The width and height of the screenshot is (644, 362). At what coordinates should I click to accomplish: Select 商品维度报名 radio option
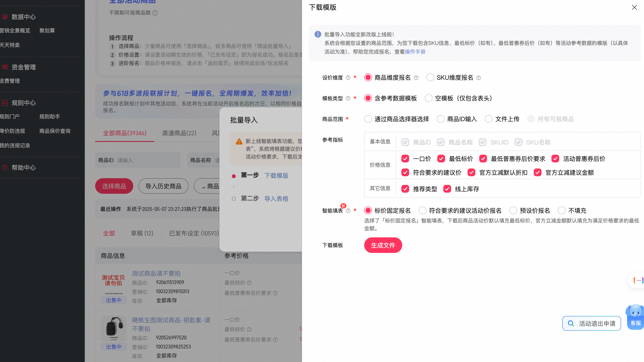[x=368, y=78]
